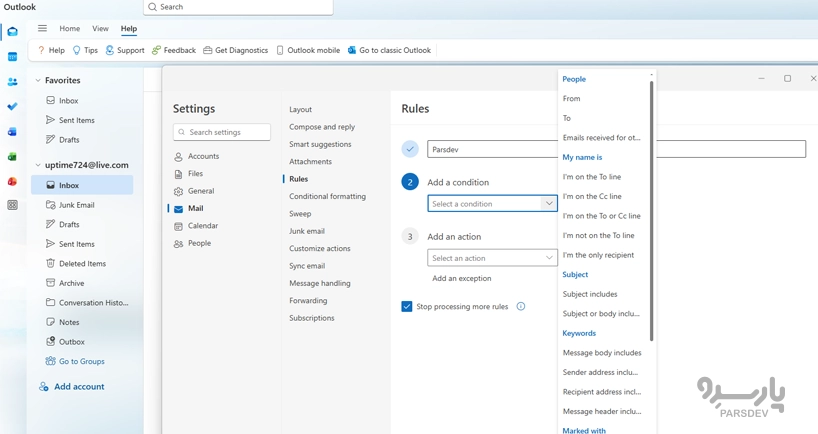Collapse the uptime724@live.com account folders
Image resolution: width=818 pixels, height=434 pixels.
coord(38,165)
